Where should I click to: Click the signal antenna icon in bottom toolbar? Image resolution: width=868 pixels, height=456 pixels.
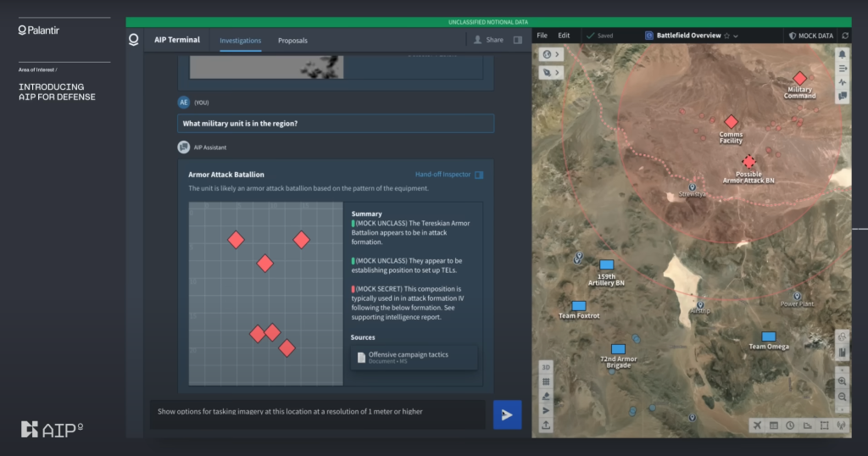pyautogui.click(x=841, y=425)
